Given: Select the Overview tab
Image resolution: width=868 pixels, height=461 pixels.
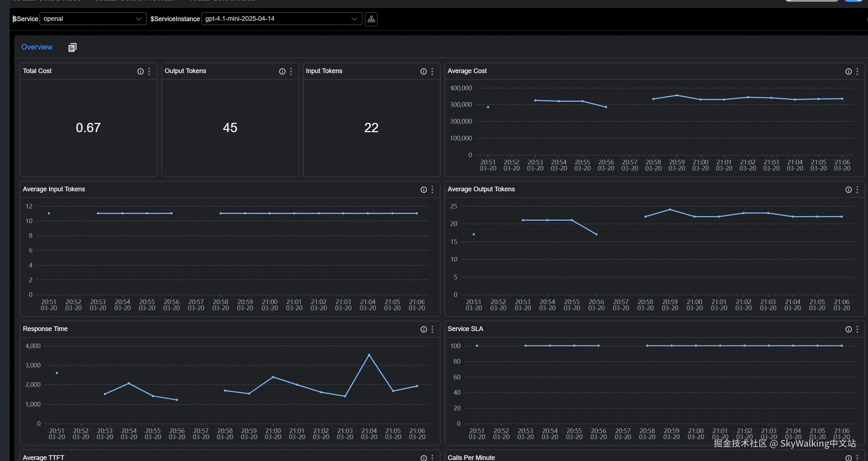Looking at the screenshot, I should coord(37,47).
